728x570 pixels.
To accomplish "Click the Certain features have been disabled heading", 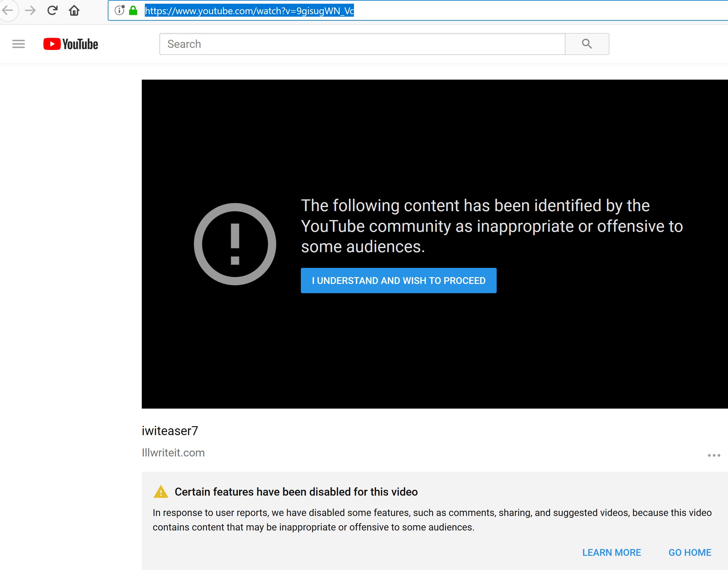I will click(296, 492).
